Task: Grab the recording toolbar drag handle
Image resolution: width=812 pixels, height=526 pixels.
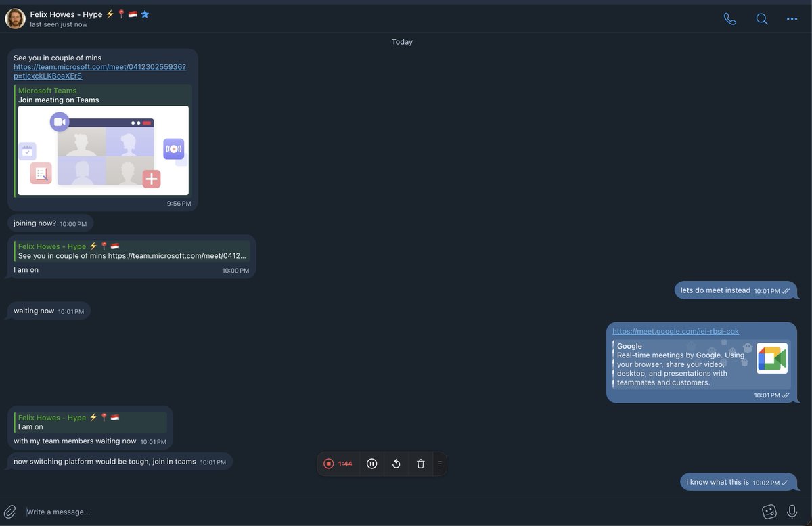Action: click(440, 464)
